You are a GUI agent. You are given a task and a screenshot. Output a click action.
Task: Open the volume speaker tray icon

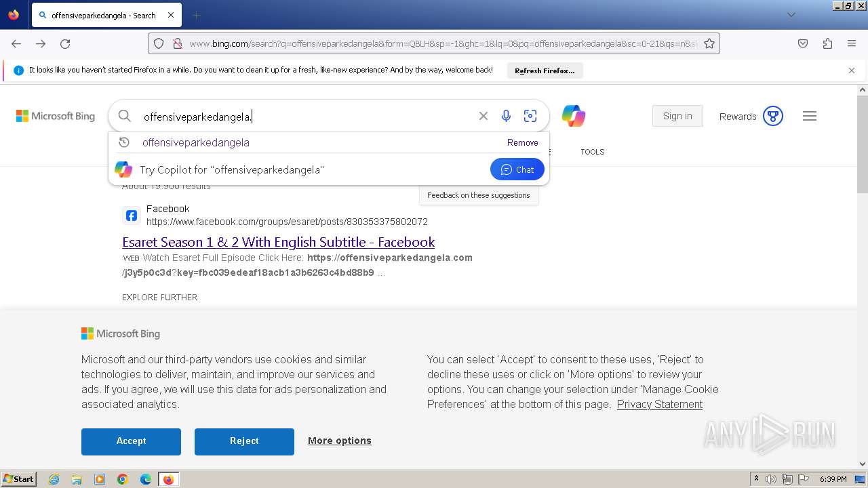point(771,479)
